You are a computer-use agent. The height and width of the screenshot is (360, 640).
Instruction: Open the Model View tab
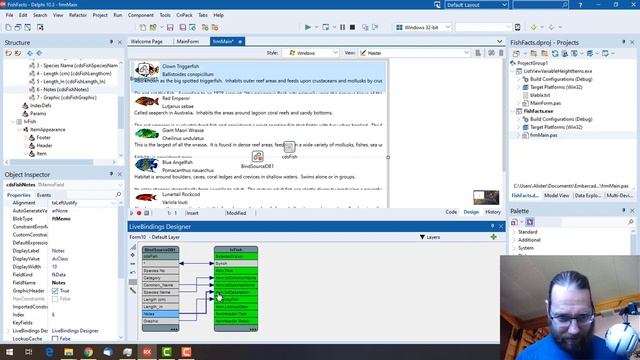(556, 196)
